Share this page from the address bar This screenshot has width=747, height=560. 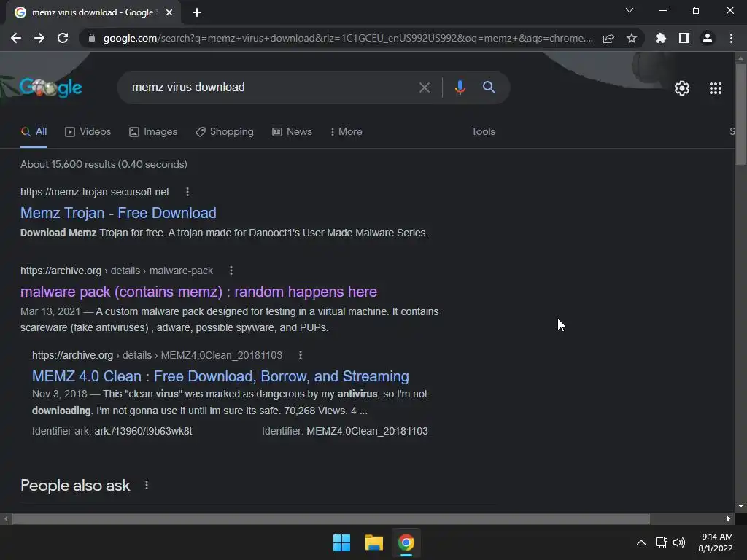tap(608, 38)
